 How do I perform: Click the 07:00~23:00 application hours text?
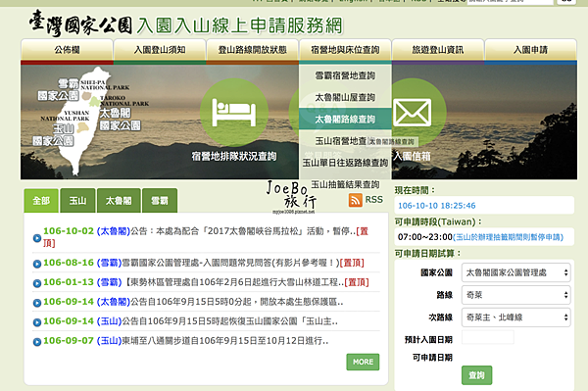[x=425, y=237]
